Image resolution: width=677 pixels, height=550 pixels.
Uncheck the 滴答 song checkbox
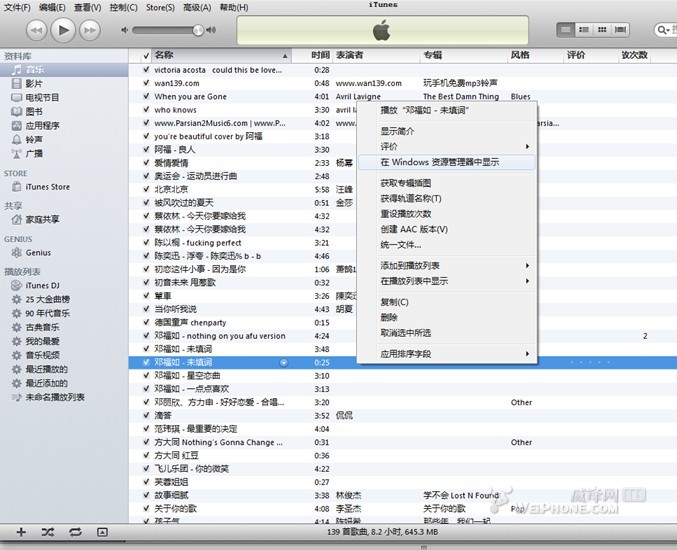[x=146, y=415]
